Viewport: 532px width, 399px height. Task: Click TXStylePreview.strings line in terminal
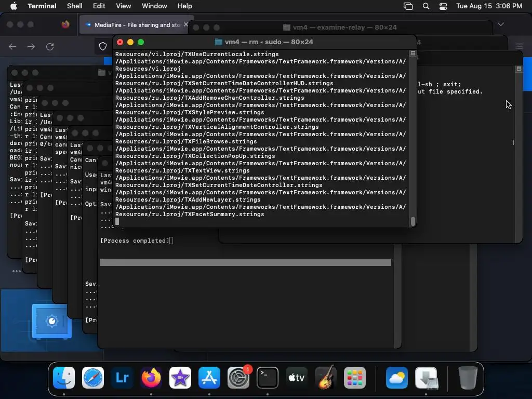click(190, 113)
